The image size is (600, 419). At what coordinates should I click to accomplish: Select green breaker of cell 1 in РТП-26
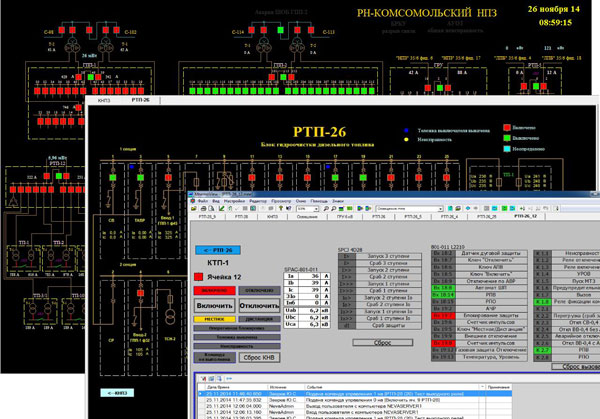[x=112, y=178]
